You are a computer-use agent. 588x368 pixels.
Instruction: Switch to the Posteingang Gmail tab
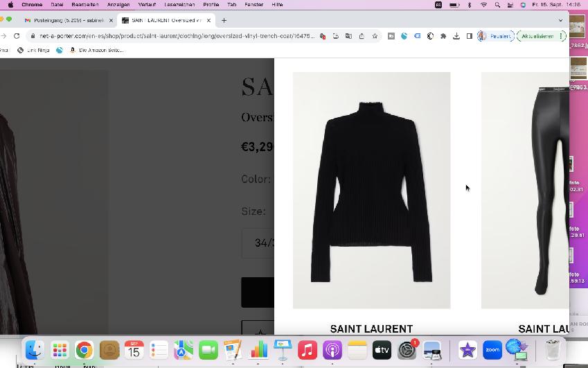coord(69,21)
